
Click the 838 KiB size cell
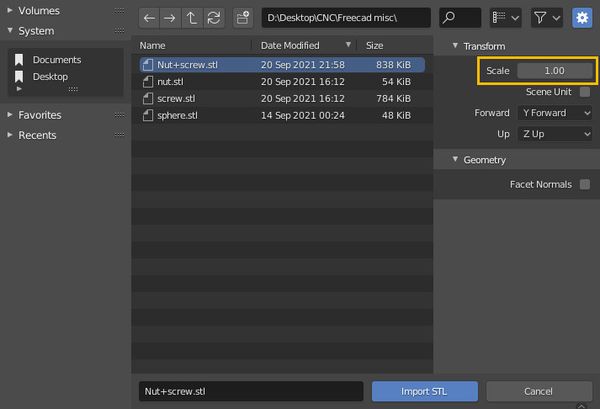click(393, 65)
